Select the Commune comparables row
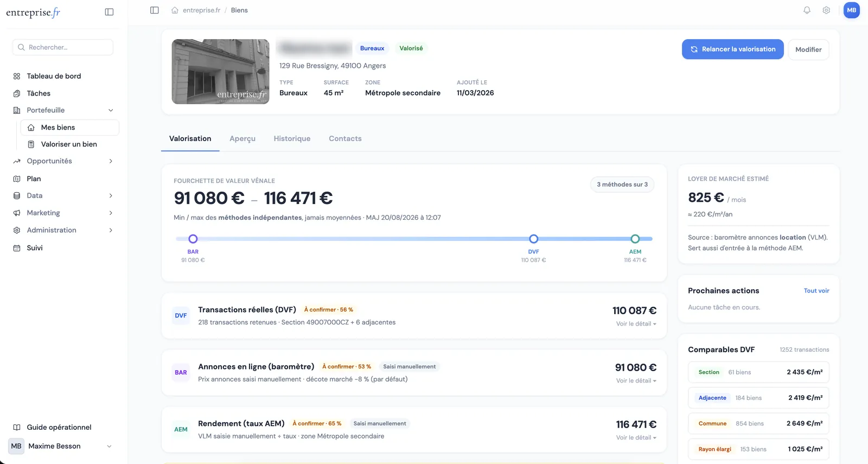The height and width of the screenshot is (464, 868). (758, 423)
